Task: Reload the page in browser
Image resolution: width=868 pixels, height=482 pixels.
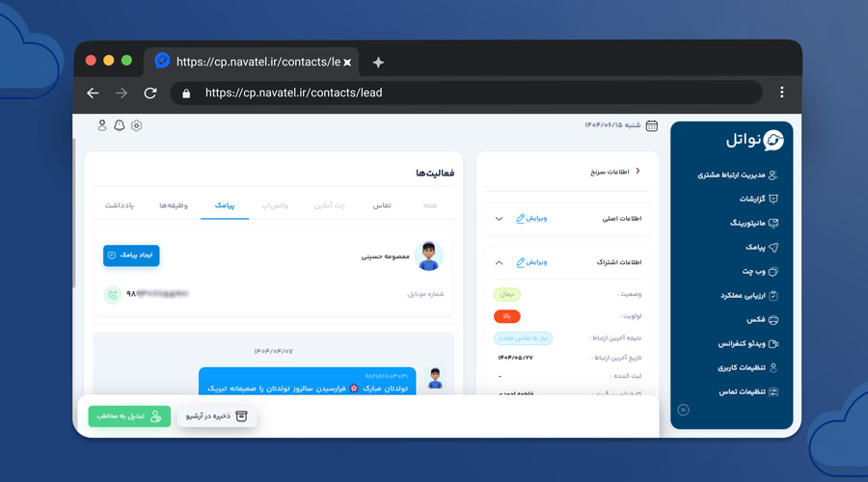Action: pos(150,94)
